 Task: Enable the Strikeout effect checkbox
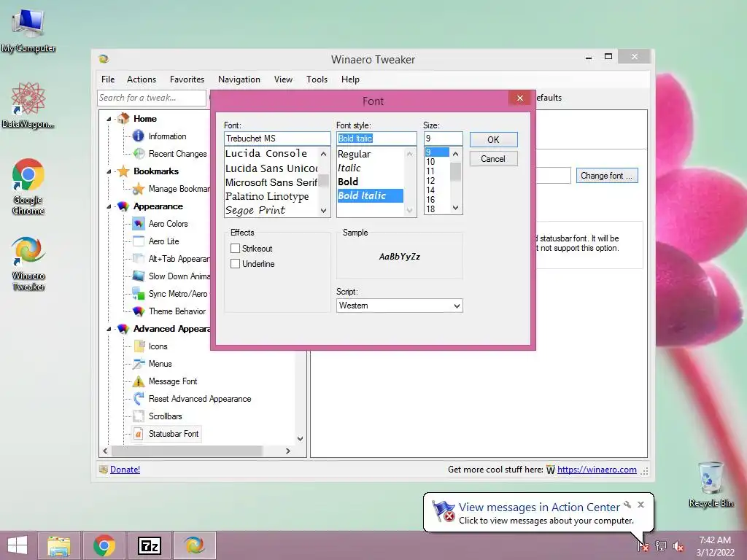click(x=235, y=249)
